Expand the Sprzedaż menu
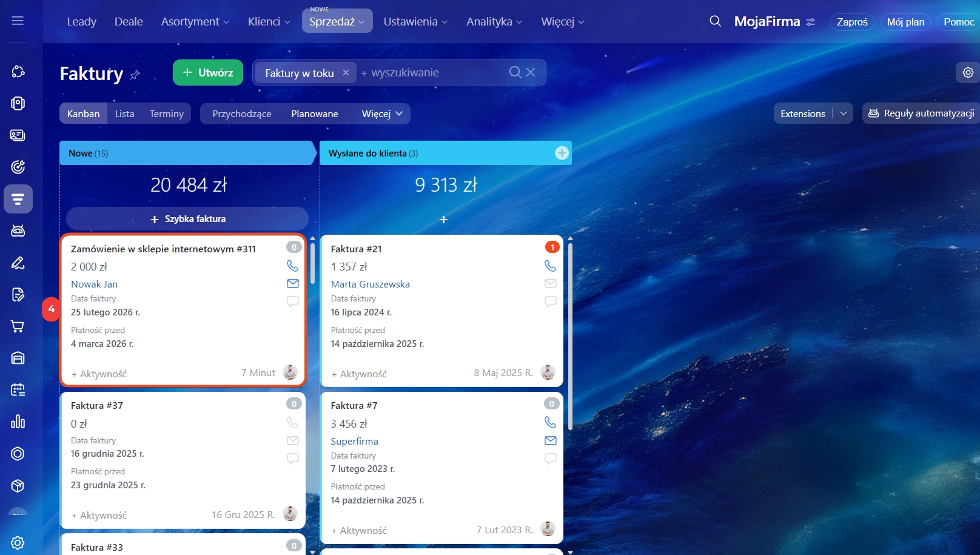The image size is (980, 555). tap(337, 21)
